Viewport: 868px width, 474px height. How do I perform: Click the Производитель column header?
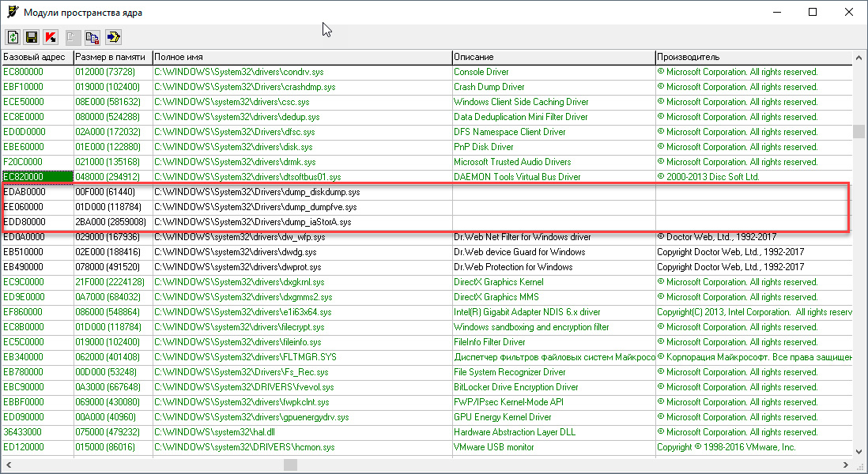point(751,57)
